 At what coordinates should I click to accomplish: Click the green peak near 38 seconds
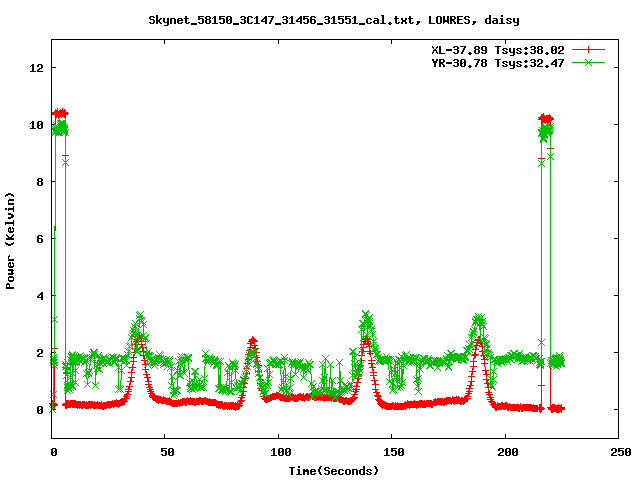tap(140, 316)
